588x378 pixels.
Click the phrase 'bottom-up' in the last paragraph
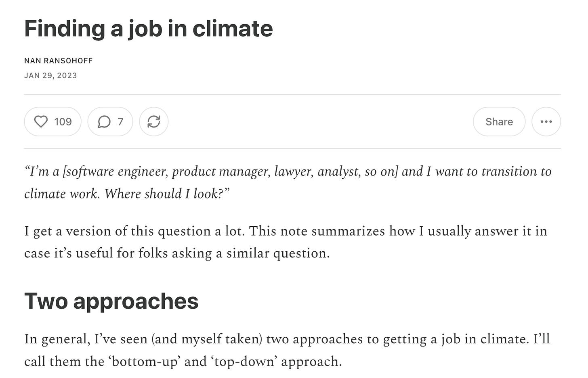[144, 361]
